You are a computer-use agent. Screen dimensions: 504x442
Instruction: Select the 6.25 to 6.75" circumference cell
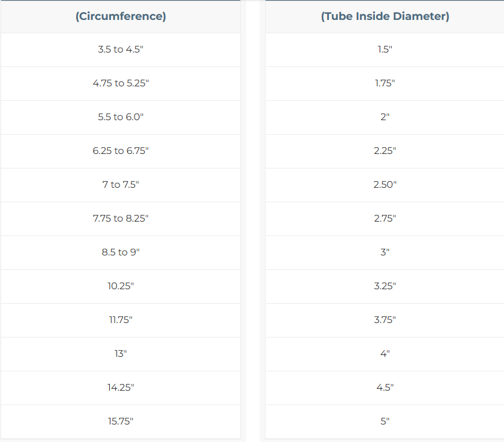(121, 151)
